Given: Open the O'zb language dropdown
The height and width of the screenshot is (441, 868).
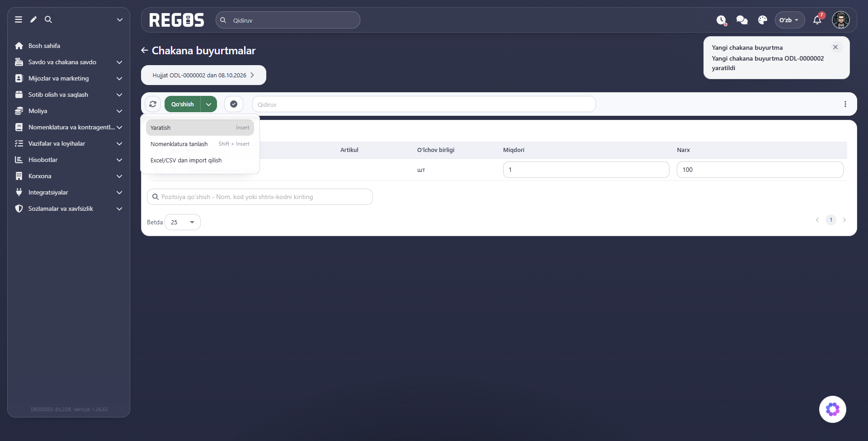Looking at the screenshot, I should [789, 20].
